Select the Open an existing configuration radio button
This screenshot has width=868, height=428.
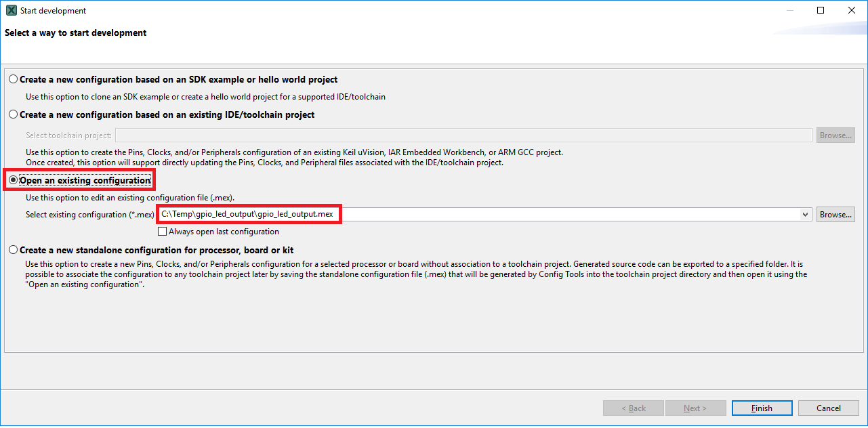pos(14,181)
